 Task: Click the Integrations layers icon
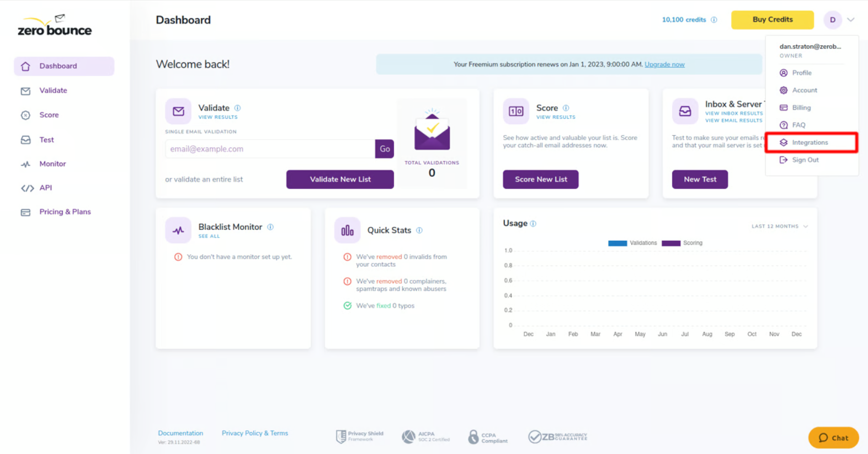coord(784,142)
